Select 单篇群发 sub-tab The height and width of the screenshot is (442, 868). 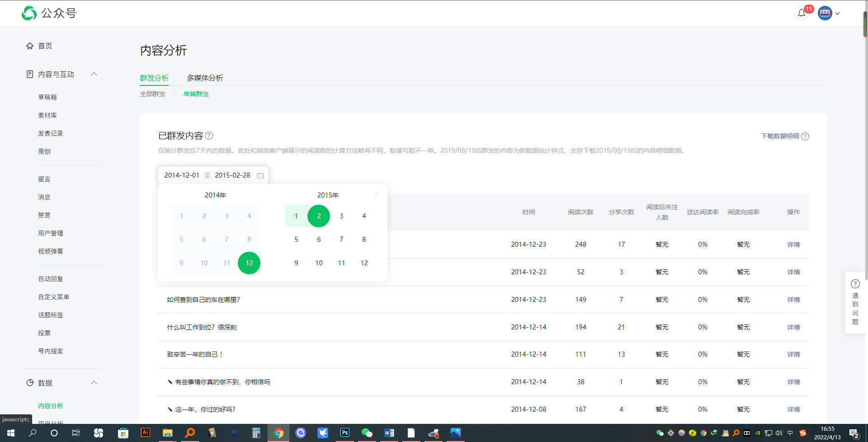click(196, 94)
